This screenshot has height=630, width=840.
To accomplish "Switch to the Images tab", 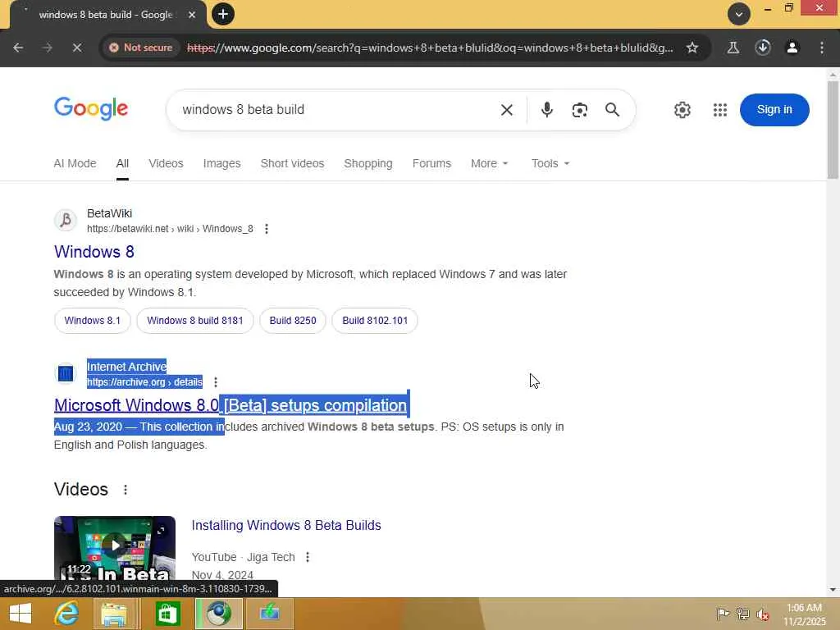I will (x=221, y=163).
